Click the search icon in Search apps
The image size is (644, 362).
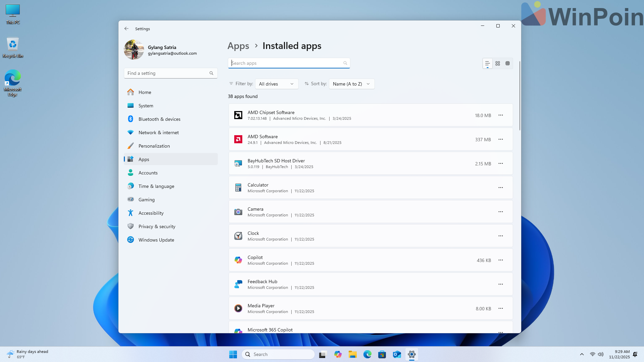click(x=345, y=63)
